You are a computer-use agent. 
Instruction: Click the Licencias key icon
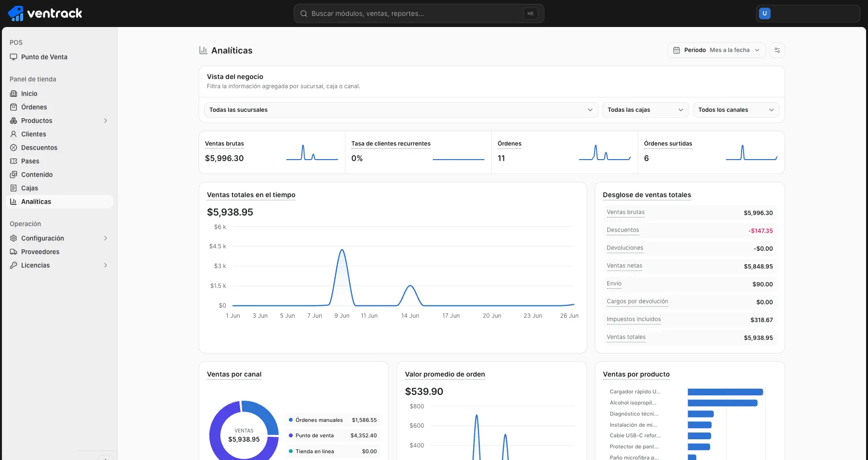pos(14,265)
